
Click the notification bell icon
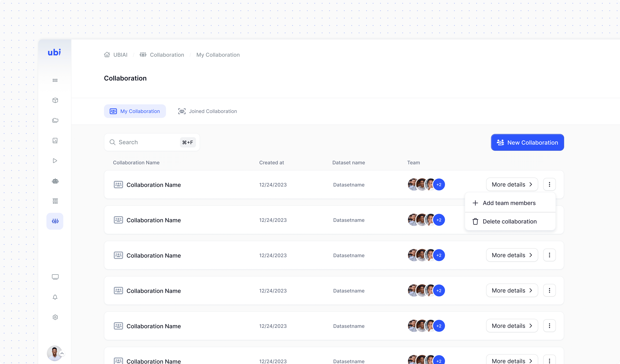pos(55,297)
